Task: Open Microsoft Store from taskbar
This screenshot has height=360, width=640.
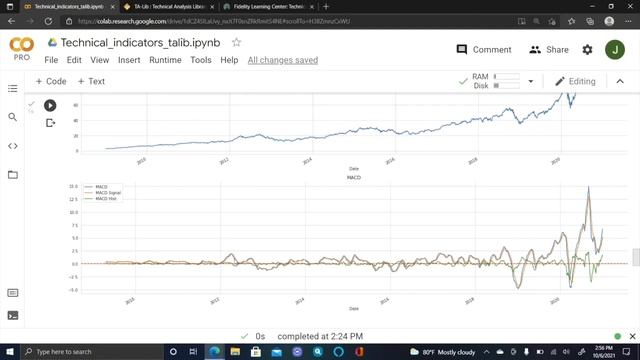Action: (256, 351)
